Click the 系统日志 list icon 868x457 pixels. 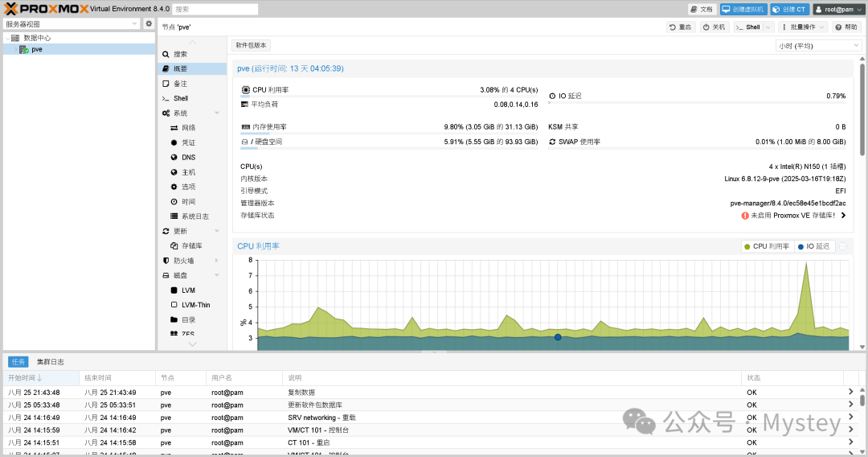tap(174, 216)
